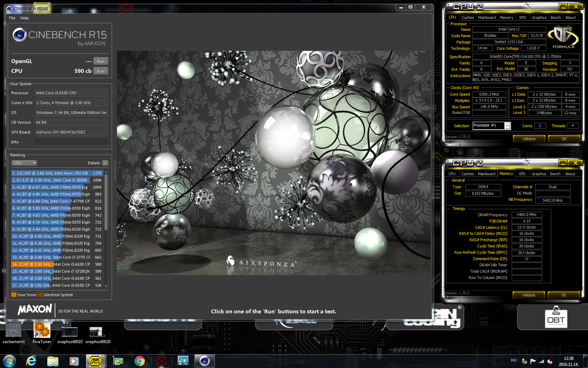The height and width of the screenshot is (368, 588).
Task: Switch to Caches tab in lower CPU-Z
Action: tap(467, 174)
